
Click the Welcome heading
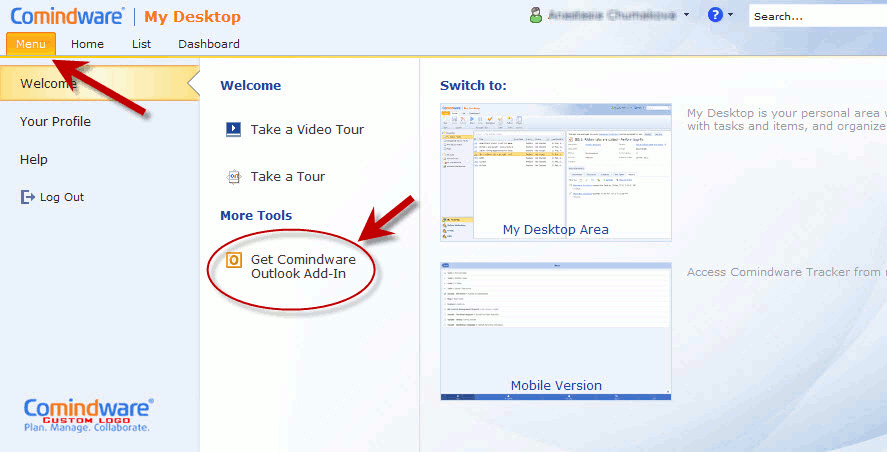tap(251, 85)
